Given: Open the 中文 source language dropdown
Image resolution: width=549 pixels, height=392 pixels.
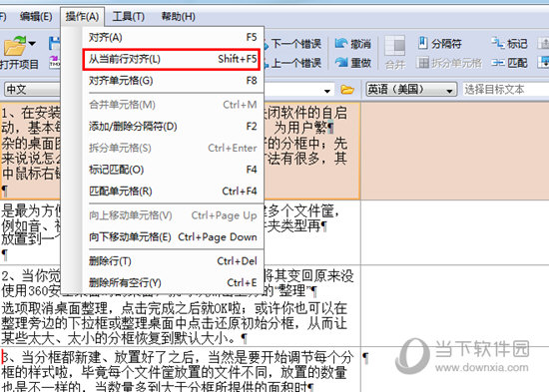Looking at the screenshot, I should [x=32, y=90].
